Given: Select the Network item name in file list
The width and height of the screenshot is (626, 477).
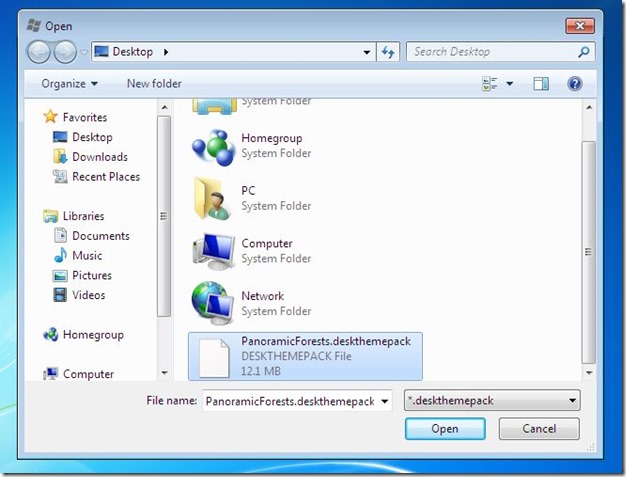Looking at the screenshot, I should click(262, 296).
